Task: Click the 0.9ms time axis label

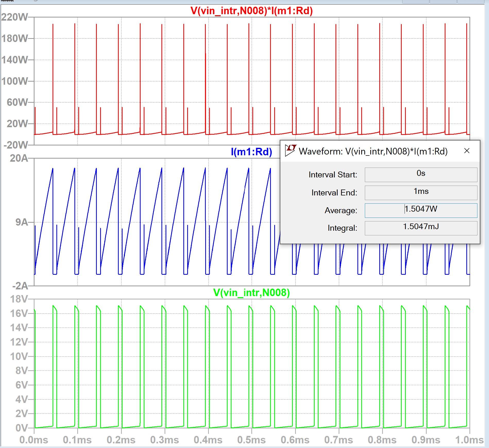Action: point(426,440)
